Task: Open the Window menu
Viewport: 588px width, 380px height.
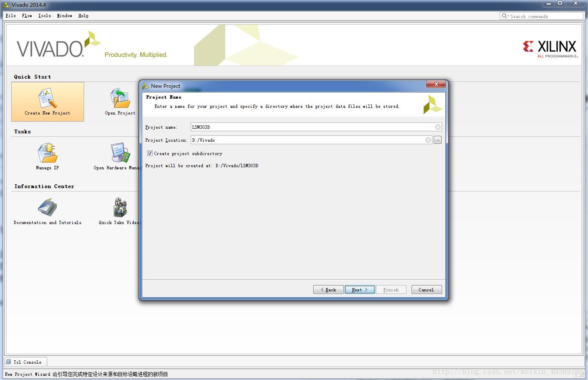Action: 64,16
